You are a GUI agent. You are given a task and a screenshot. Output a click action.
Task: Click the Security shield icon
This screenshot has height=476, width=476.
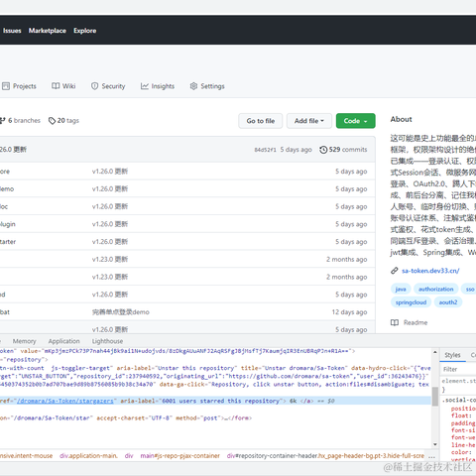(x=95, y=86)
